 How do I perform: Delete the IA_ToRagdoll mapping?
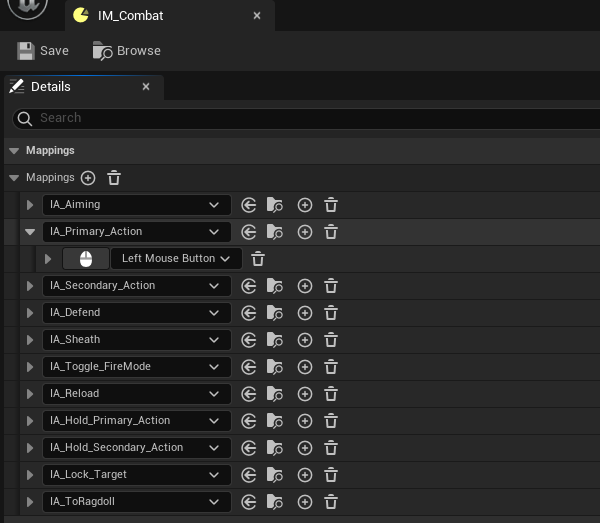331,502
